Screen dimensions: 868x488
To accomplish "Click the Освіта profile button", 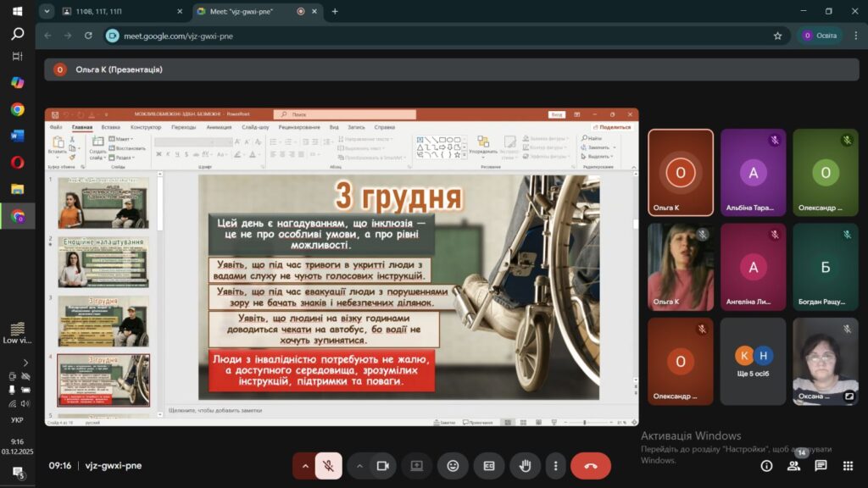I will tap(819, 36).
